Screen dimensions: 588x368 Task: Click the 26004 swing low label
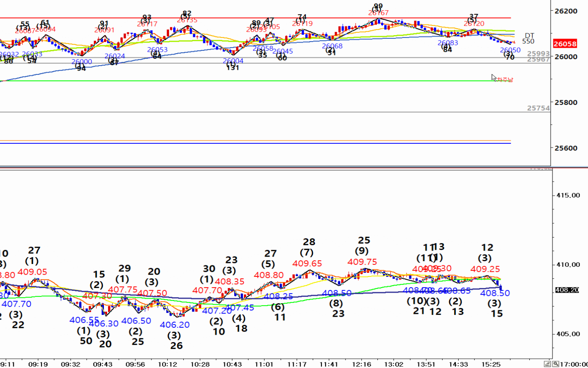click(233, 61)
